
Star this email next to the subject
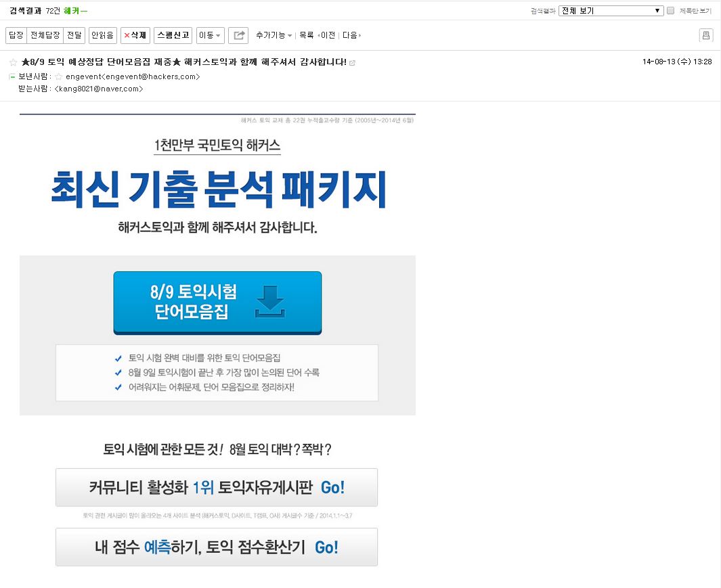(x=14, y=62)
